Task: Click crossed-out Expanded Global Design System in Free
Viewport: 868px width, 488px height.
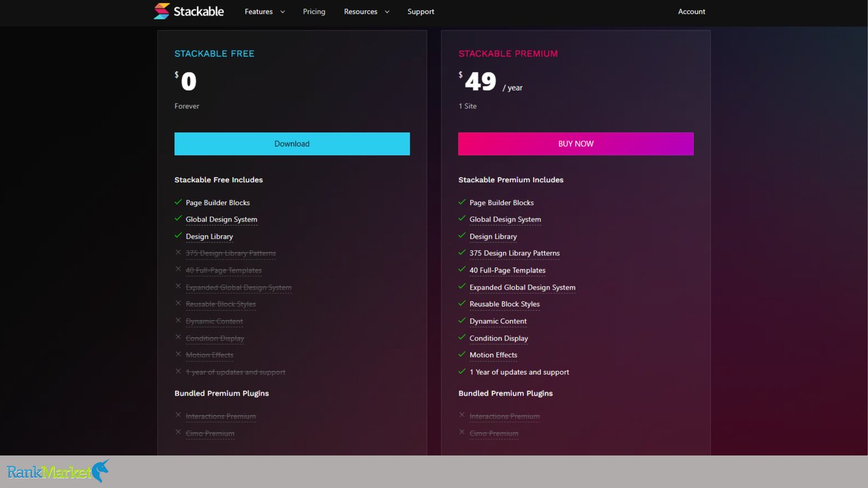Action: pos(238,287)
